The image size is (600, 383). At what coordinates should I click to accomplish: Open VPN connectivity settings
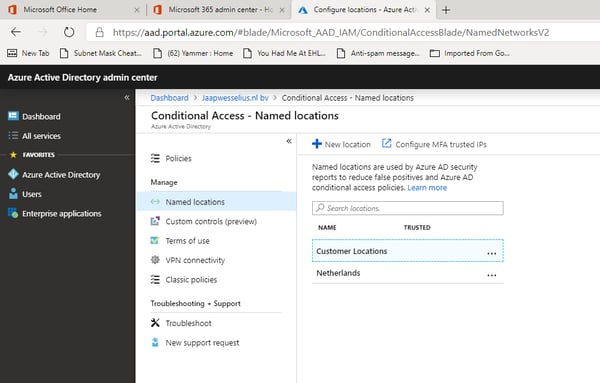(195, 261)
